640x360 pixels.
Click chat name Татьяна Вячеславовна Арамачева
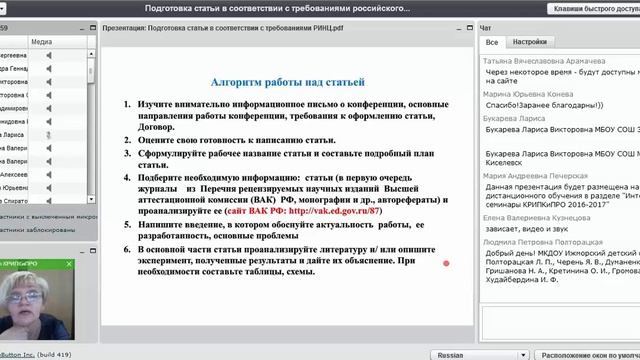544,61
